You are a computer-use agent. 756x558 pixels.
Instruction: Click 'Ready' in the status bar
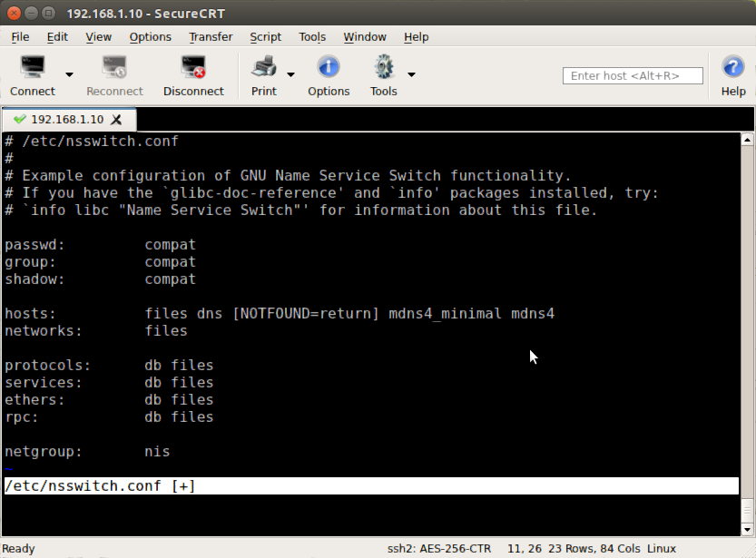[x=18, y=549]
